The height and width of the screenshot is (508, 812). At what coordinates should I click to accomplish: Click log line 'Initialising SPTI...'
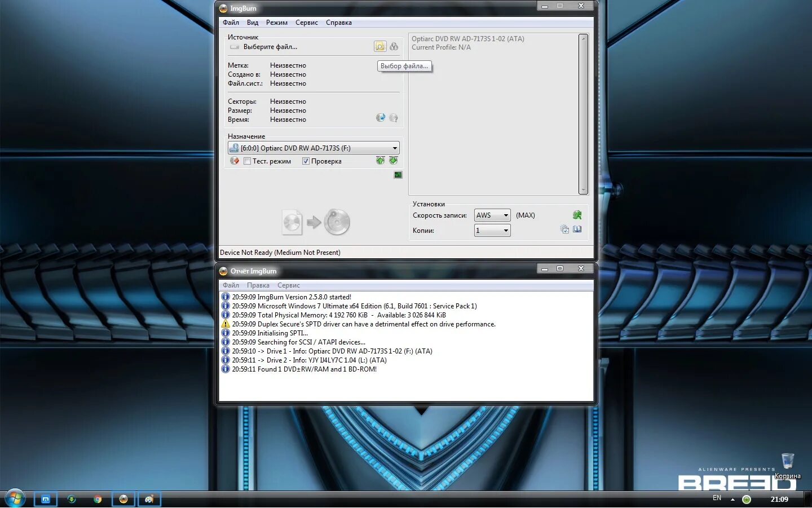[x=270, y=333]
